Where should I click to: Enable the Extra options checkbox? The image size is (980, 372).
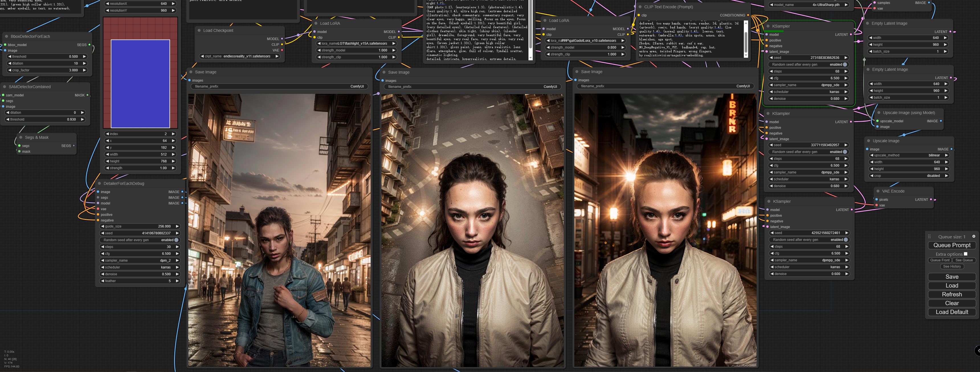coord(965,254)
